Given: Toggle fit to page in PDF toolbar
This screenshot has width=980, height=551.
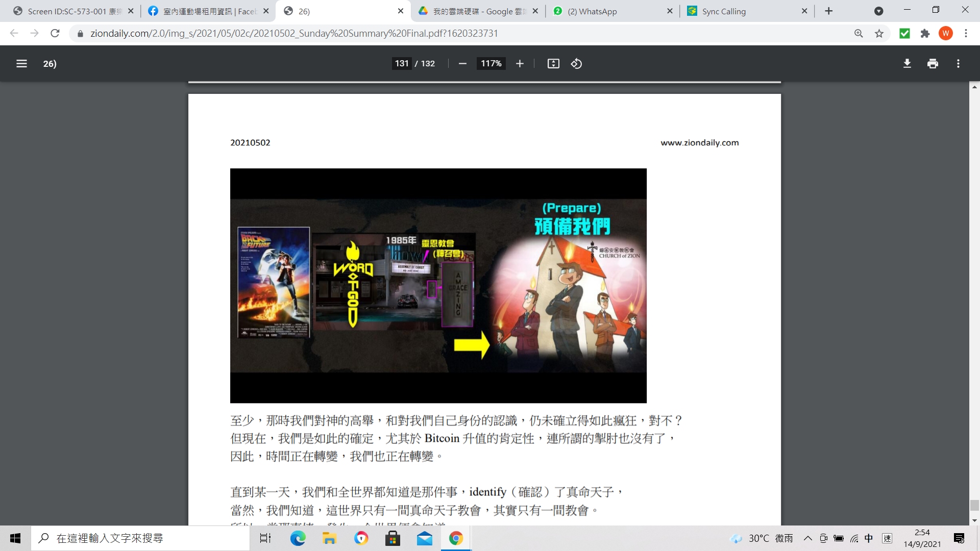Looking at the screenshot, I should pyautogui.click(x=553, y=64).
